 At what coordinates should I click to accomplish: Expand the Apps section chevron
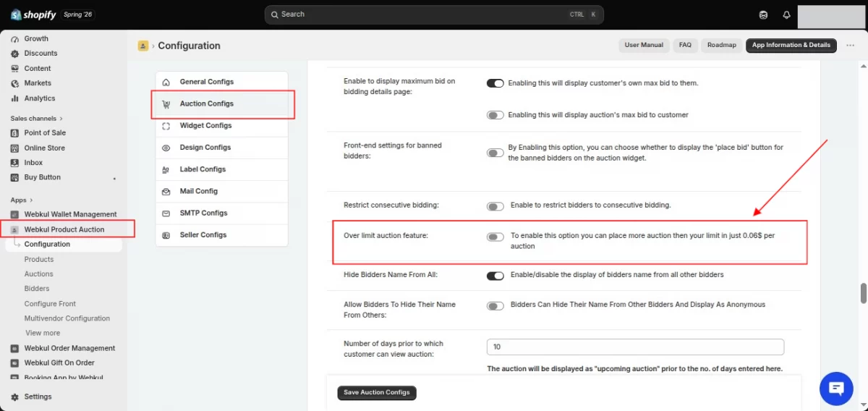pyautogui.click(x=30, y=200)
